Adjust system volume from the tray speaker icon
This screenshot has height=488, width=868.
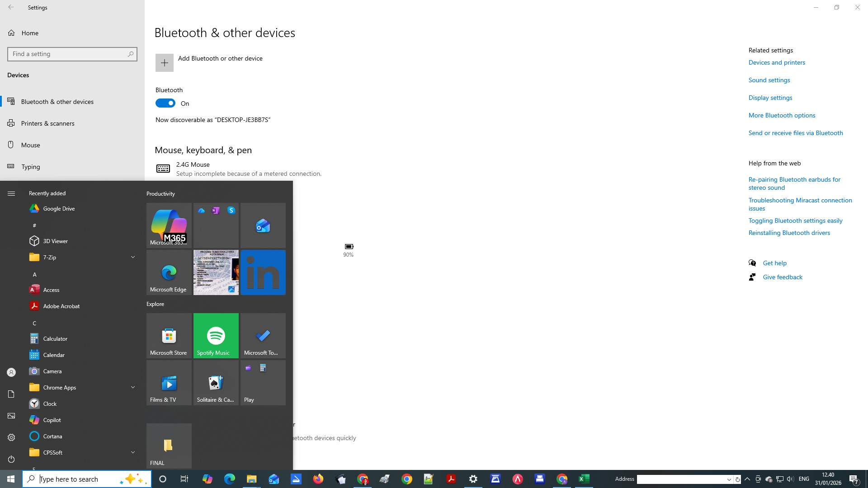(790, 479)
